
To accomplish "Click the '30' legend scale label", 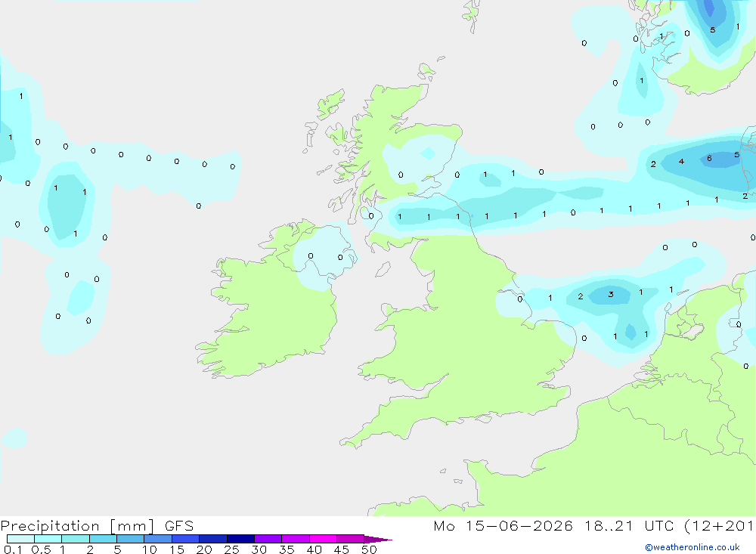I will tap(259, 549).
